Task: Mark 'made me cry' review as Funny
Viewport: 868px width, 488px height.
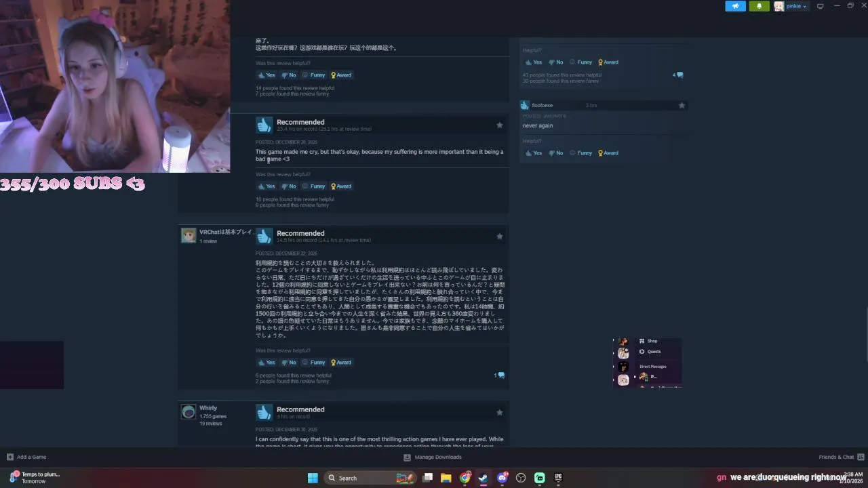Action: click(x=313, y=186)
